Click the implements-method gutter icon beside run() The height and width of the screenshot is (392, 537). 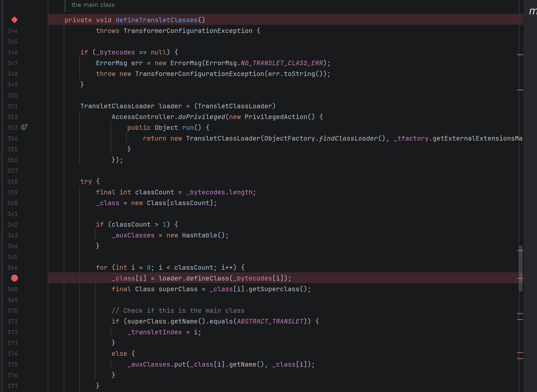point(24,127)
